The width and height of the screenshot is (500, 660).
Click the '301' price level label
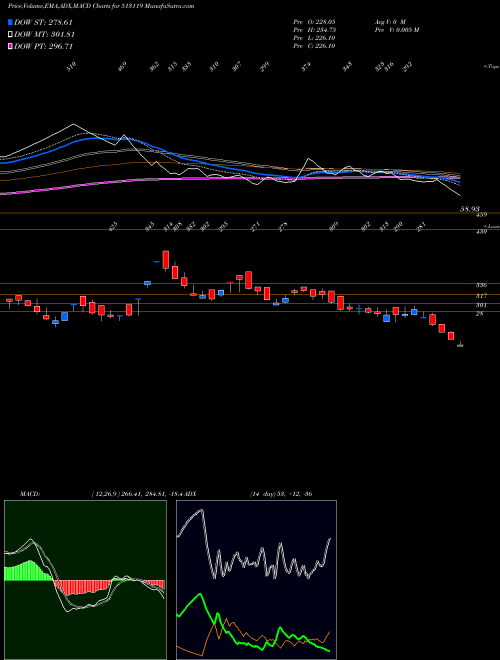[x=481, y=305]
